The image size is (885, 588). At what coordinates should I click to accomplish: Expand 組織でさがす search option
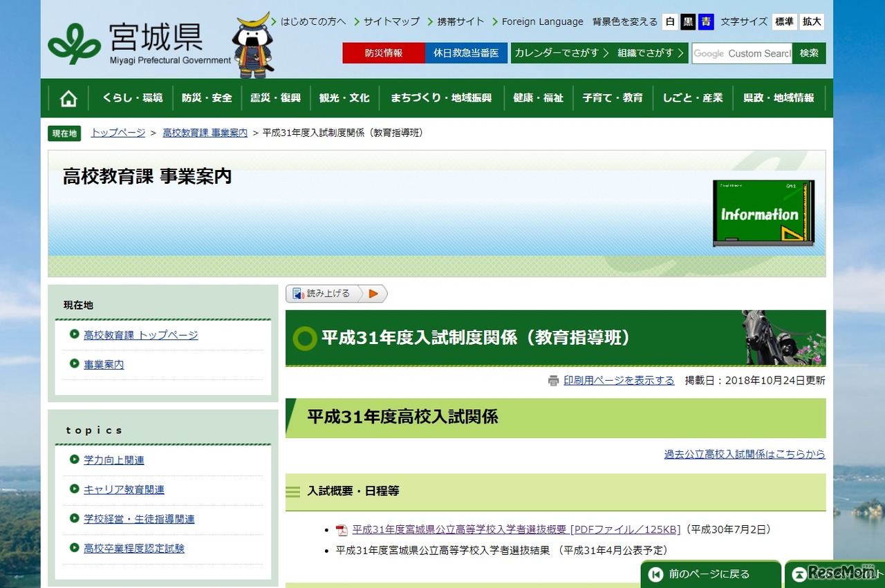click(651, 53)
